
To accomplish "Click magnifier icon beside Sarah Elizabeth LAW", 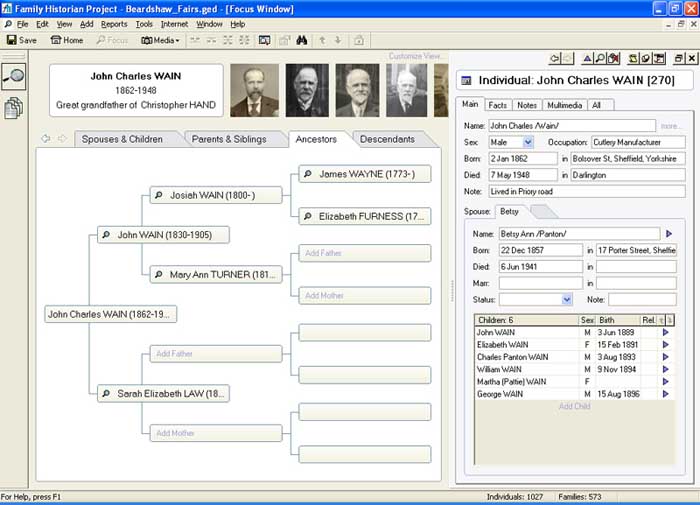I will coord(105,394).
